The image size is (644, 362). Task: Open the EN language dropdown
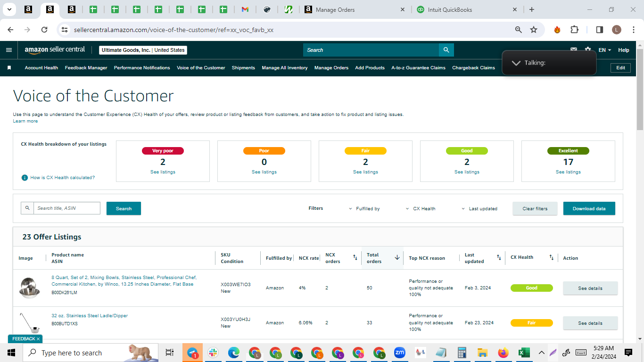605,50
